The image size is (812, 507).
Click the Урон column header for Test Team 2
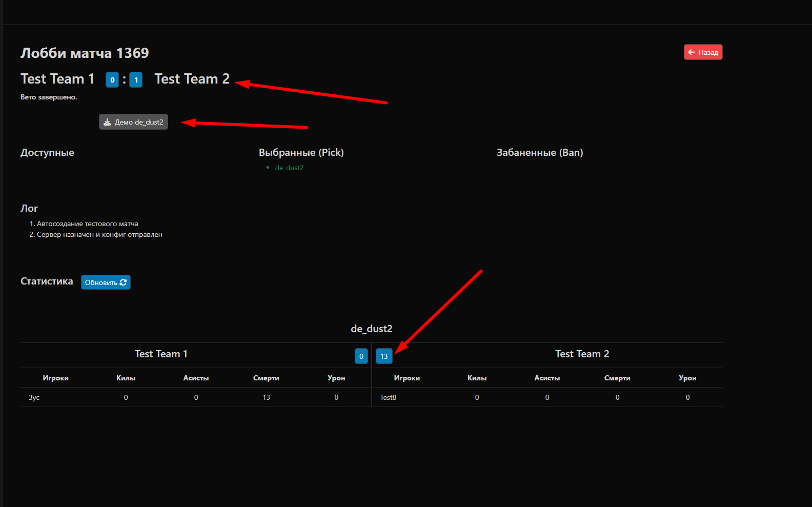pyautogui.click(x=687, y=378)
